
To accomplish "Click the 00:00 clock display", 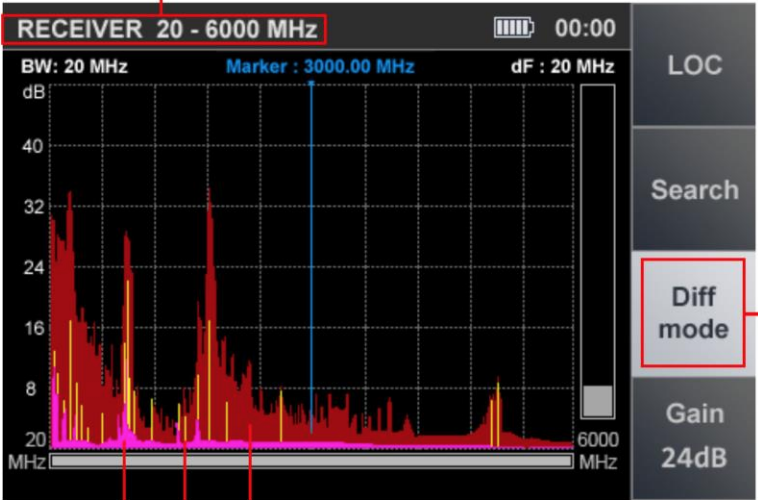I will coord(585,27).
